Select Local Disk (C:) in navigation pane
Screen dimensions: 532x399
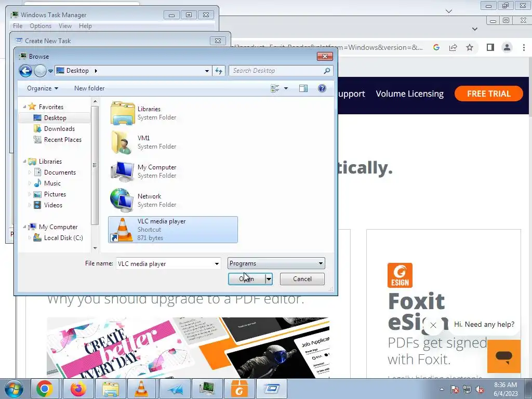[63, 238]
